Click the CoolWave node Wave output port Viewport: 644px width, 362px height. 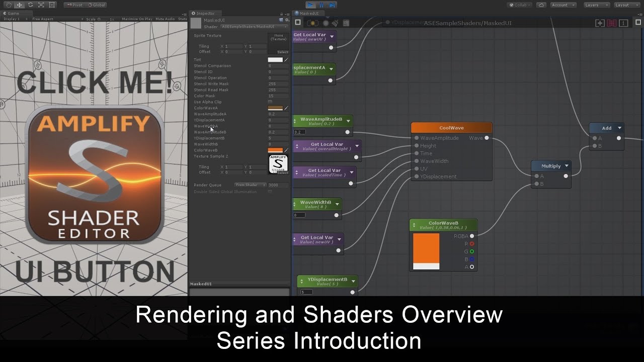pos(487,138)
